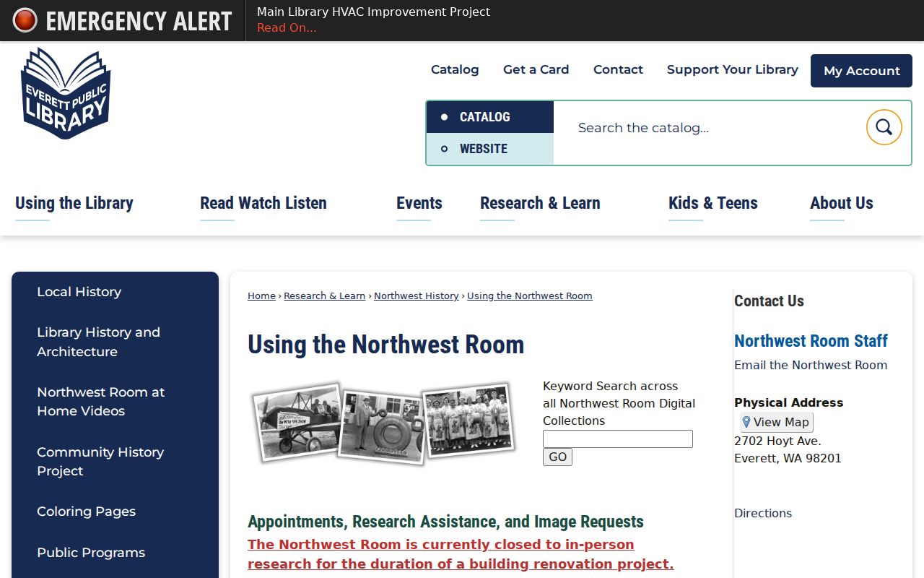
Task: Open Support Your Library link
Action: tap(733, 69)
